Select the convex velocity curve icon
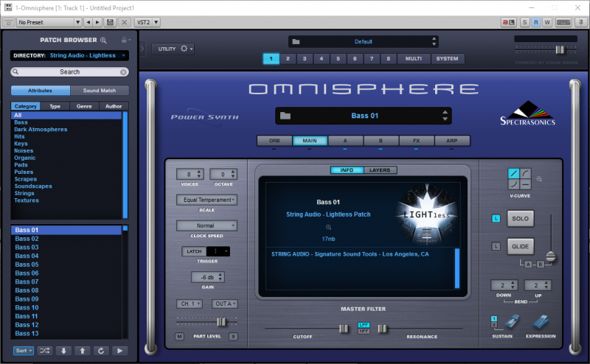The width and height of the screenshot is (590, 364). (x=526, y=173)
